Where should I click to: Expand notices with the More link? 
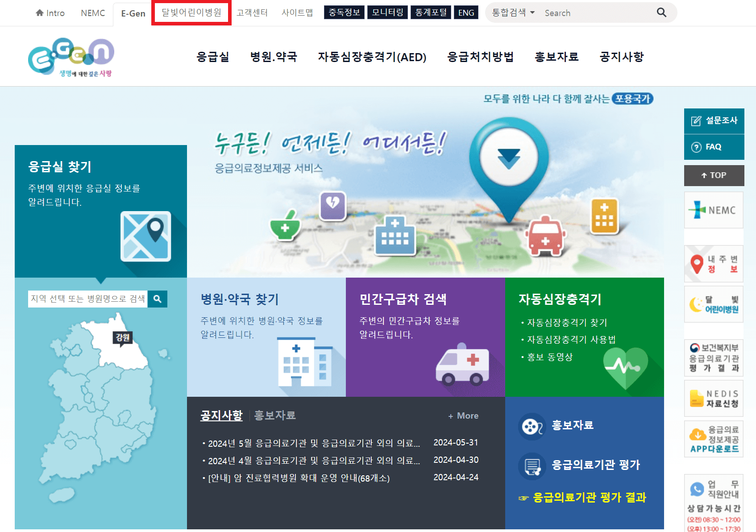tap(463, 416)
